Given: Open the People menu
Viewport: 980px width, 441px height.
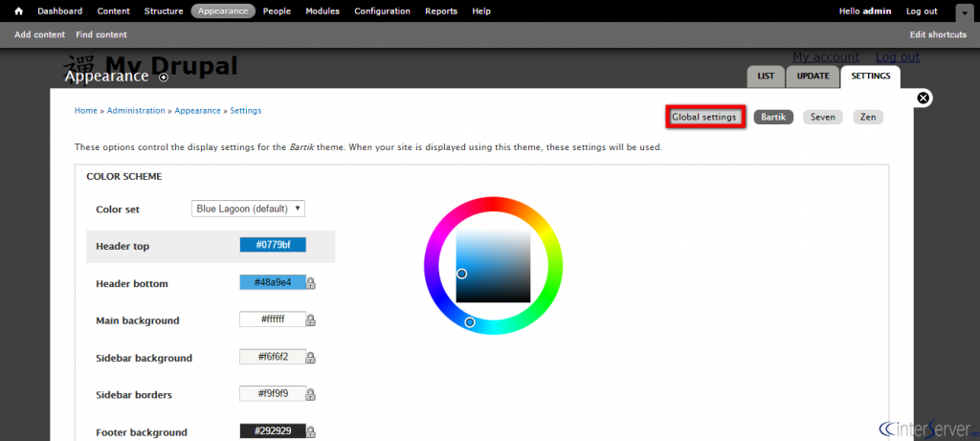Looking at the screenshot, I should (x=277, y=11).
